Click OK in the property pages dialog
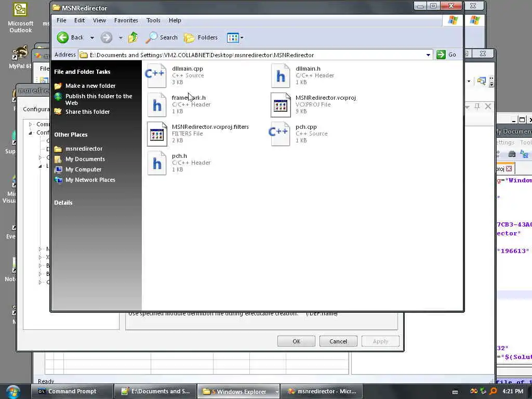Screen dimensions: 532x399 click(x=296, y=341)
